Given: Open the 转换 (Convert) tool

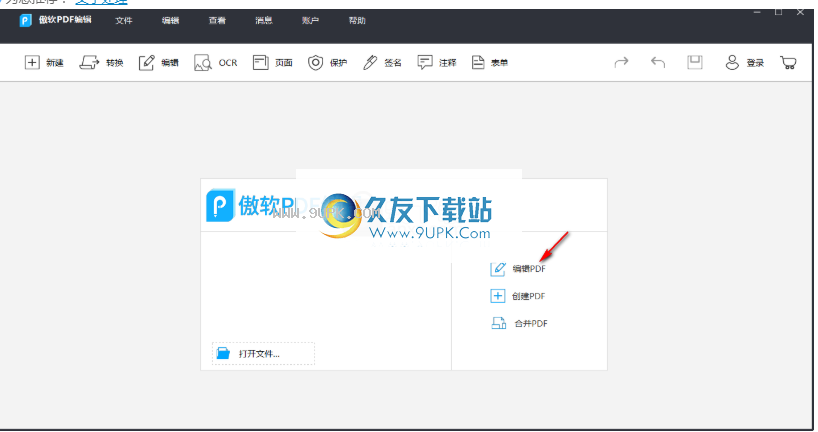Looking at the screenshot, I should (101, 63).
